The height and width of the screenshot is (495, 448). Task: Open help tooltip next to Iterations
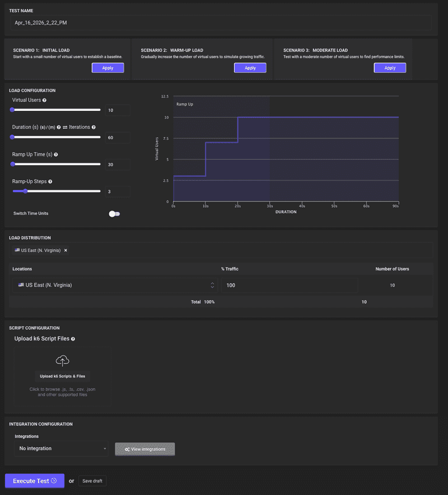pos(94,128)
